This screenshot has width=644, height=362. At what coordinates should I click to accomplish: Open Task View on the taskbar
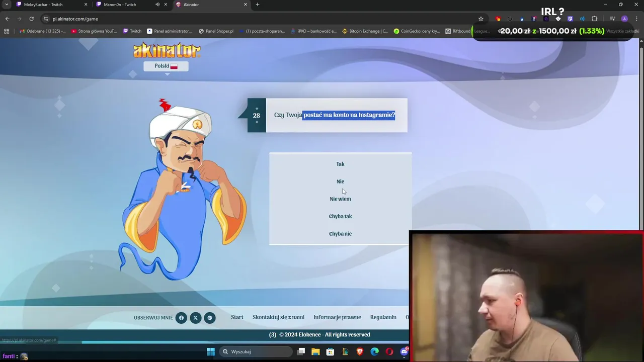301,351
